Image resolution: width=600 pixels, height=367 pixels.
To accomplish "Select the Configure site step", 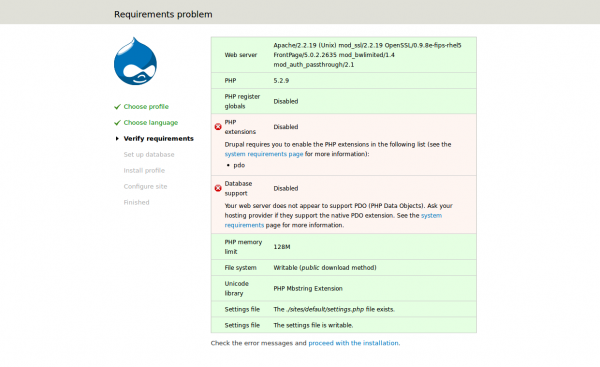I will click(x=145, y=186).
